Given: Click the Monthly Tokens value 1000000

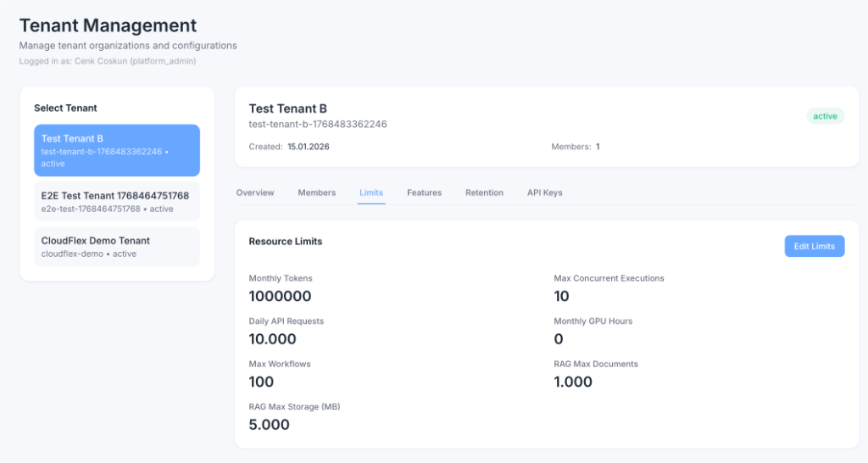Looking at the screenshot, I should (280, 296).
